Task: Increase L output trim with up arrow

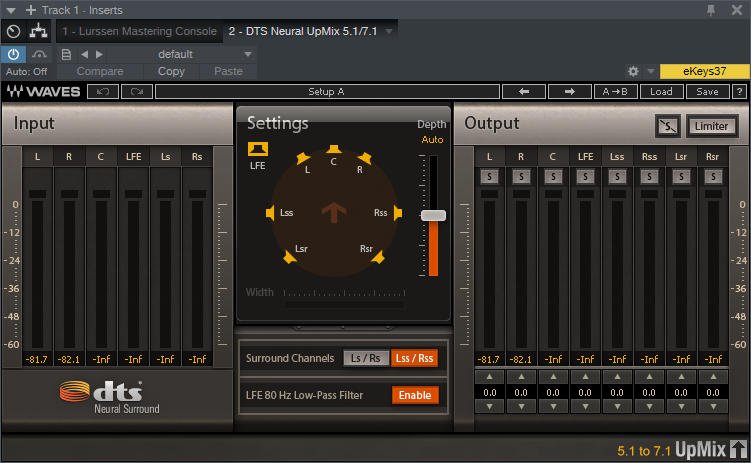Action: pos(489,377)
